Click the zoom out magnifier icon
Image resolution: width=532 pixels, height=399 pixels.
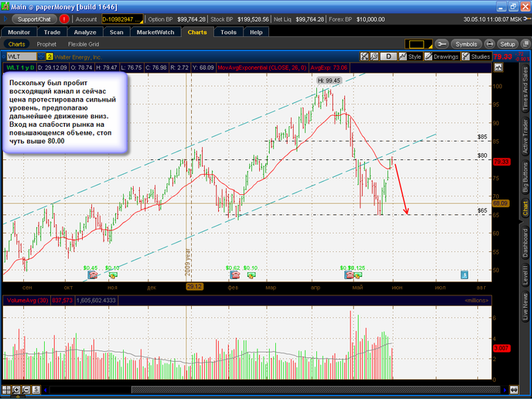(26, 390)
